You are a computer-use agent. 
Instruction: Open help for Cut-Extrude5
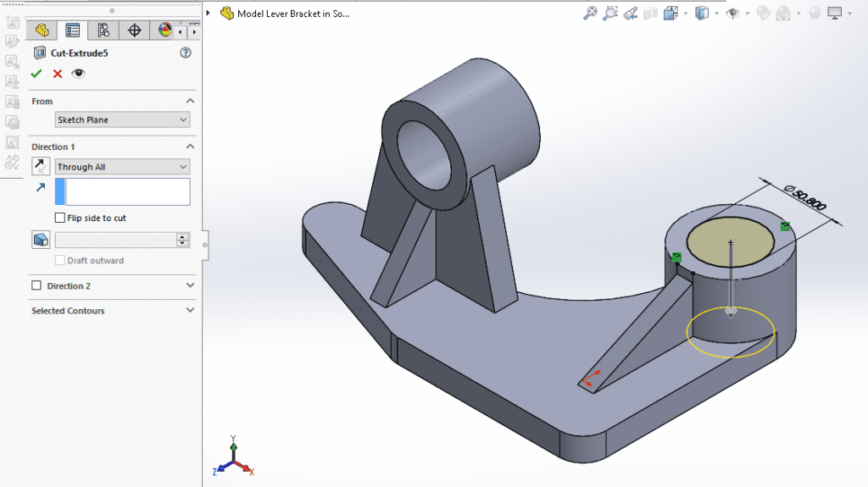[x=186, y=53]
